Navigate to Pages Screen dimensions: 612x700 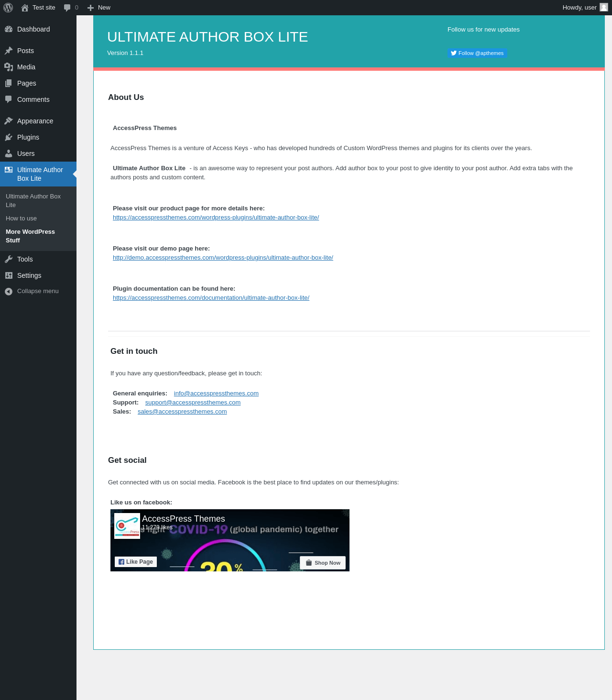38,83
